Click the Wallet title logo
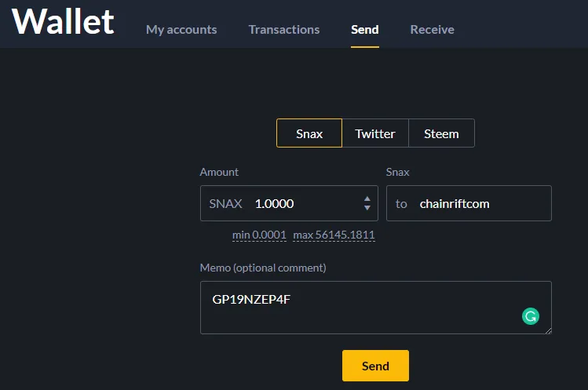The height and width of the screenshot is (390, 588). (x=63, y=22)
